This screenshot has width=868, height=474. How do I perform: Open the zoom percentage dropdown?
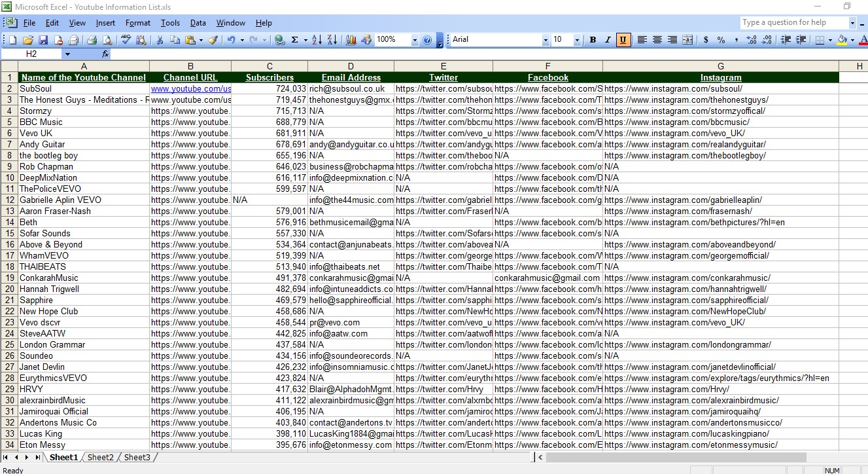(x=414, y=40)
